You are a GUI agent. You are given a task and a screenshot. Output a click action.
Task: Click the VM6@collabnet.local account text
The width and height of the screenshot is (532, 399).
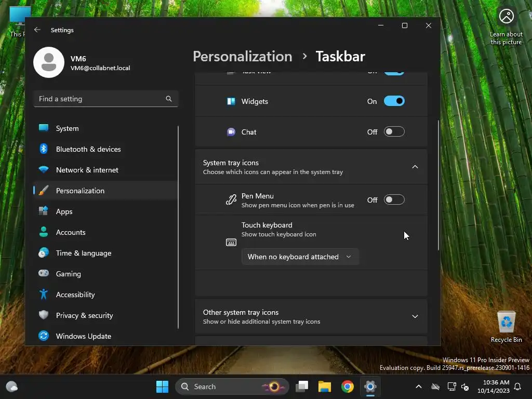pos(100,68)
